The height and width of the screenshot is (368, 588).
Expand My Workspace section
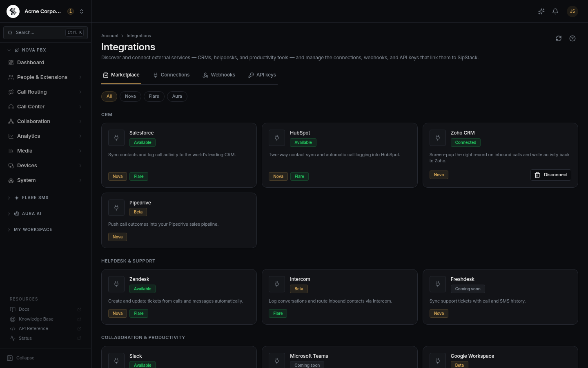9,230
